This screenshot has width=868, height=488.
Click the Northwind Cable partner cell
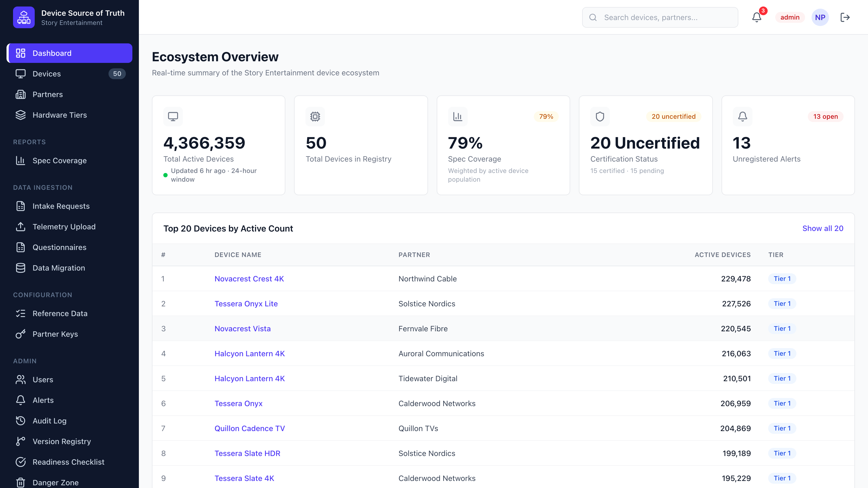point(427,279)
